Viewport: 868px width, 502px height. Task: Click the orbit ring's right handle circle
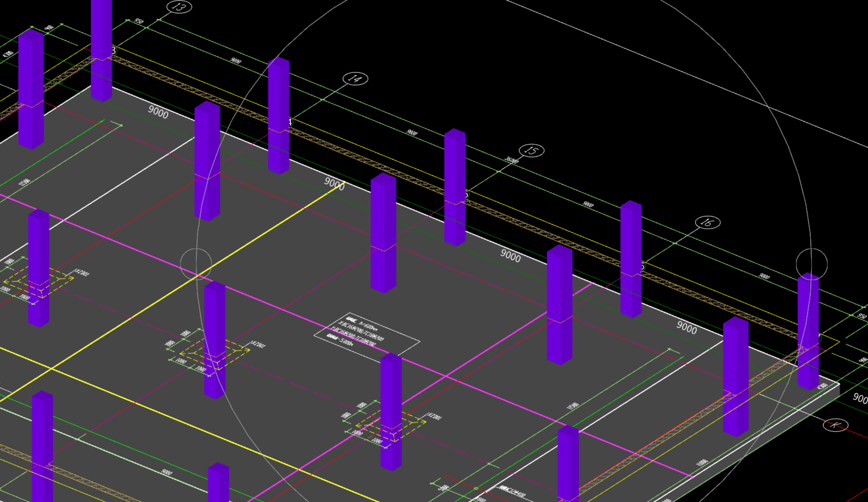[812, 264]
